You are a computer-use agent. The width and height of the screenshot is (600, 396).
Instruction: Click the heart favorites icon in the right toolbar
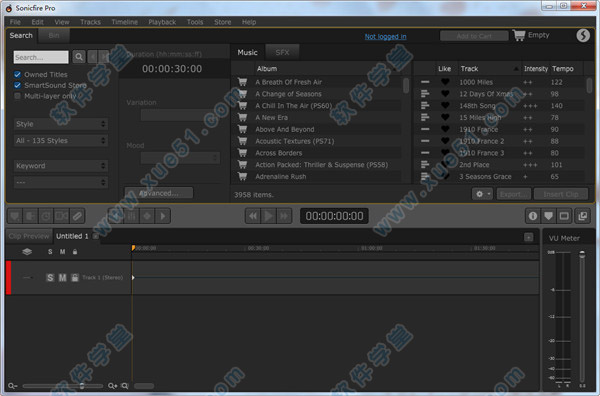[x=548, y=216]
